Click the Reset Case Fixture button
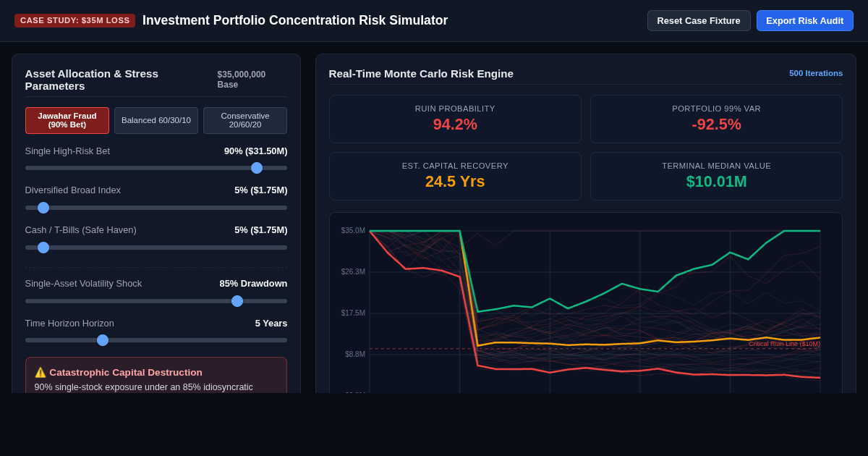 coord(699,20)
